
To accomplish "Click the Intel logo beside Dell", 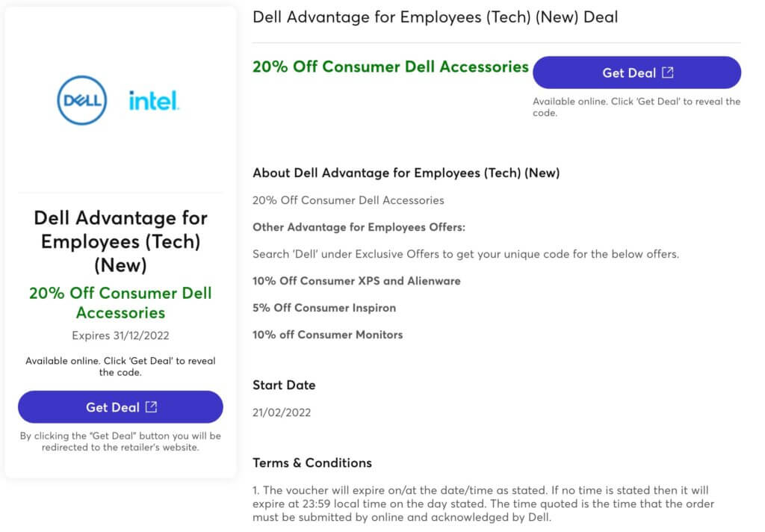I will tap(154, 101).
